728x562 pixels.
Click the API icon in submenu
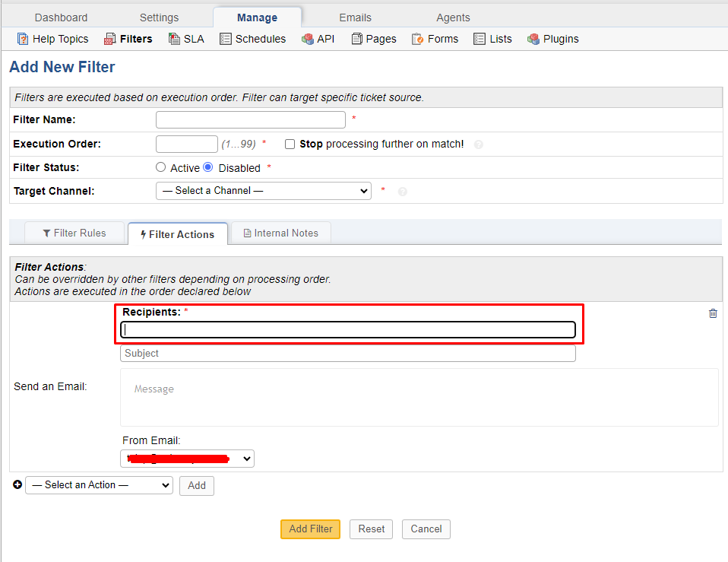pyautogui.click(x=307, y=39)
